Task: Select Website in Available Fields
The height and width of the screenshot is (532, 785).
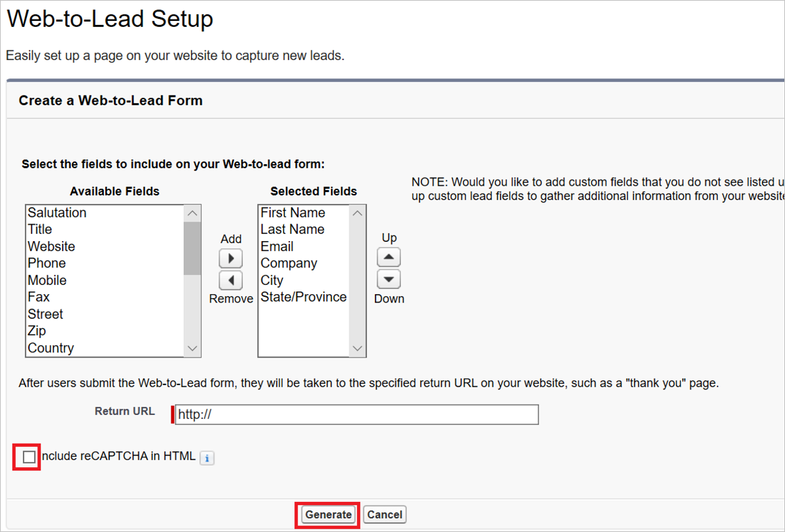Action: pos(51,246)
